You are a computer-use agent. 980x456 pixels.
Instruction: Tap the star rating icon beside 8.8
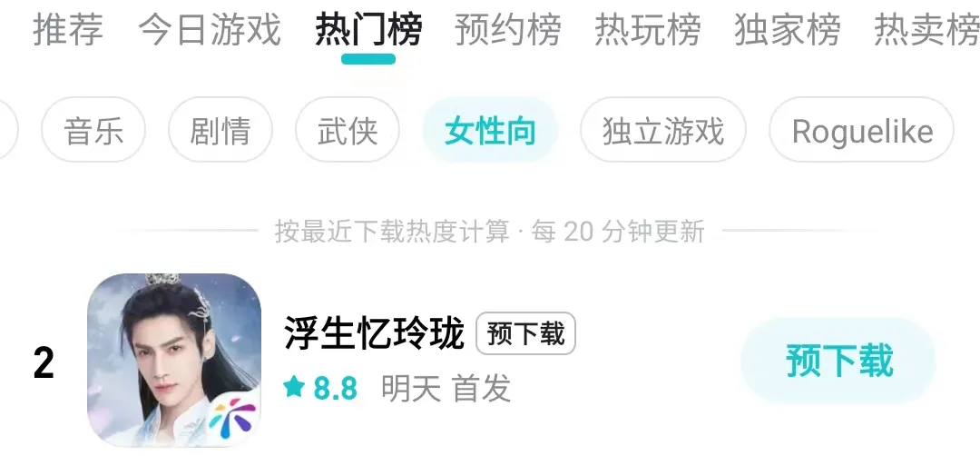293,388
